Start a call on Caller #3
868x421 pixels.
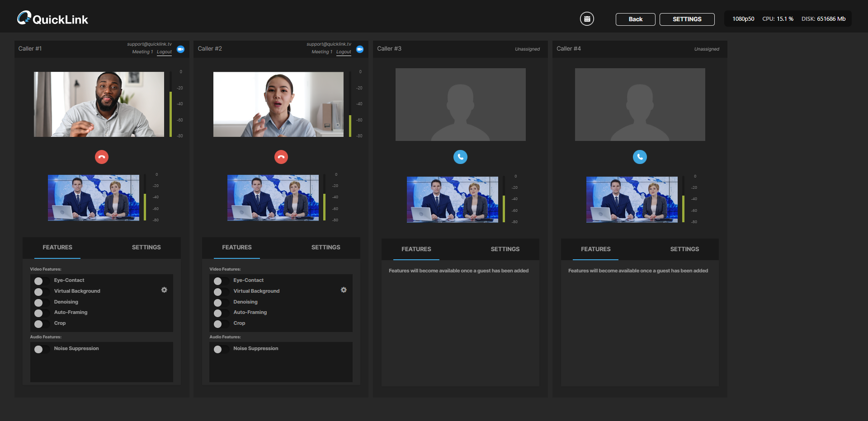coord(460,157)
